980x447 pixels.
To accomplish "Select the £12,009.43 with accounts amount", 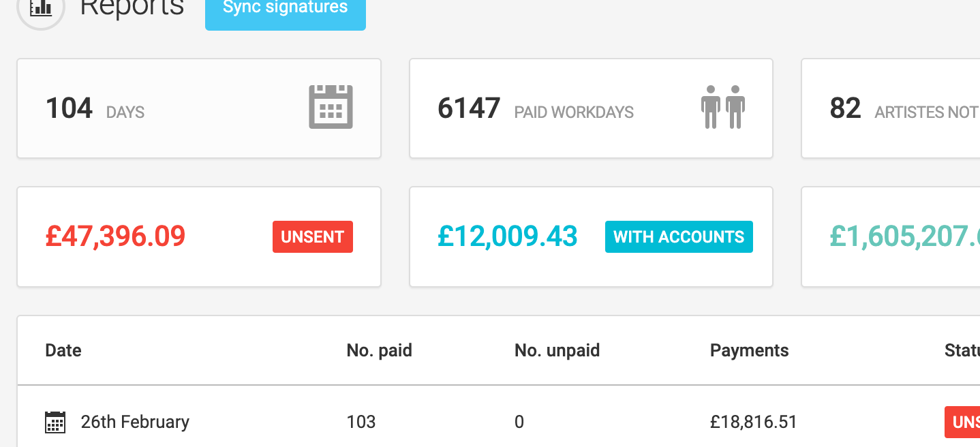I will tap(508, 236).
